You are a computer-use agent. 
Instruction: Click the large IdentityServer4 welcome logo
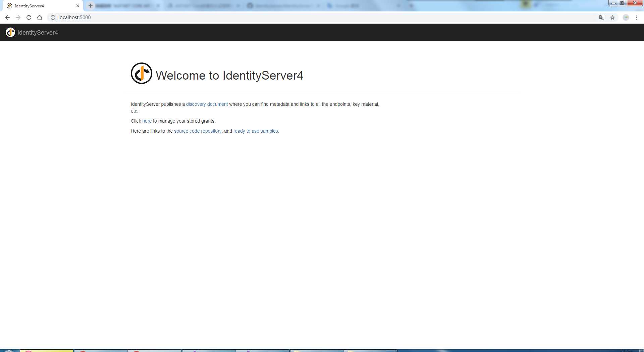click(x=142, y=73)
